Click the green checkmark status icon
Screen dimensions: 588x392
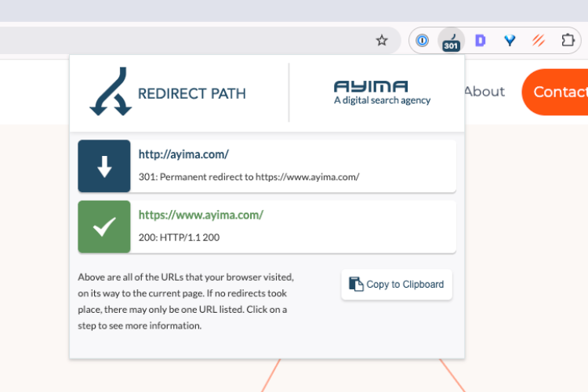pos(104,227)
